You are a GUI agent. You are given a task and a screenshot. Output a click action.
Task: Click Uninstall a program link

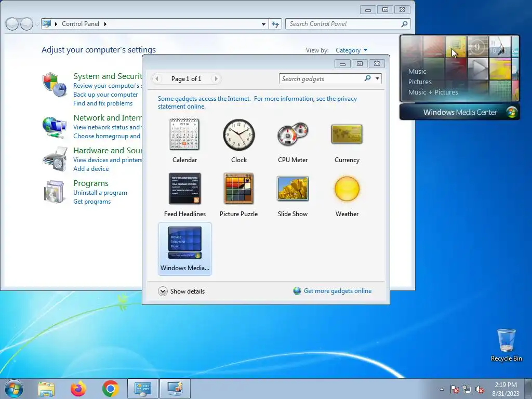[x=100, y=193]
